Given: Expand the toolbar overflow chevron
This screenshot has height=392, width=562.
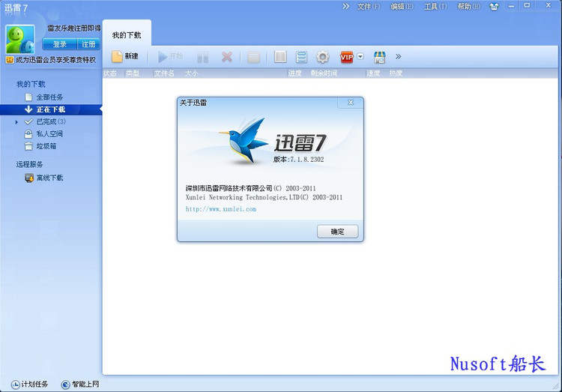Looking at the screenshot, I should tap(398, 57).
